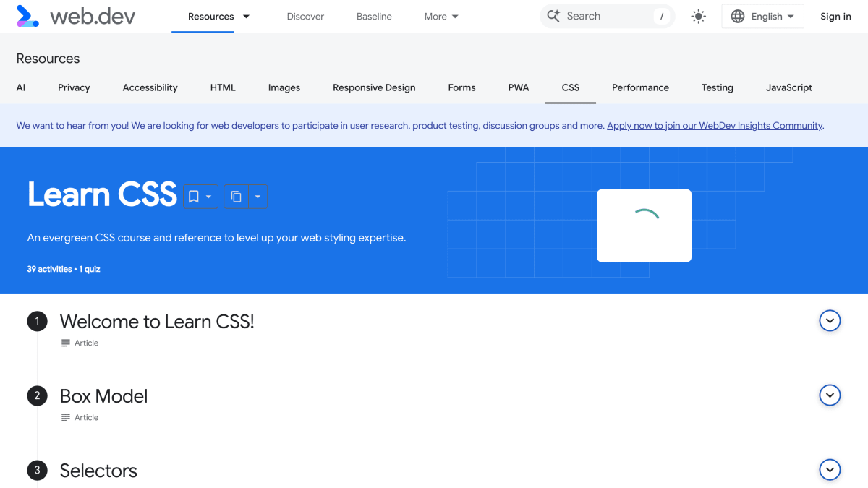Click the search sparkle magnifier icon
The height and width of the screenshot is (488, 868).
click(x=553, y=16)
